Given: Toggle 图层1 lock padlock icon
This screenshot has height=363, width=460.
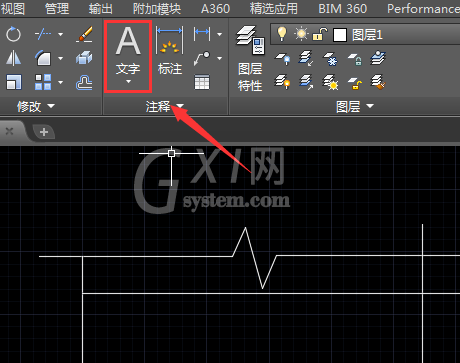Looking at the screenshot, I should pyautogui.click(x=320, y=34).
